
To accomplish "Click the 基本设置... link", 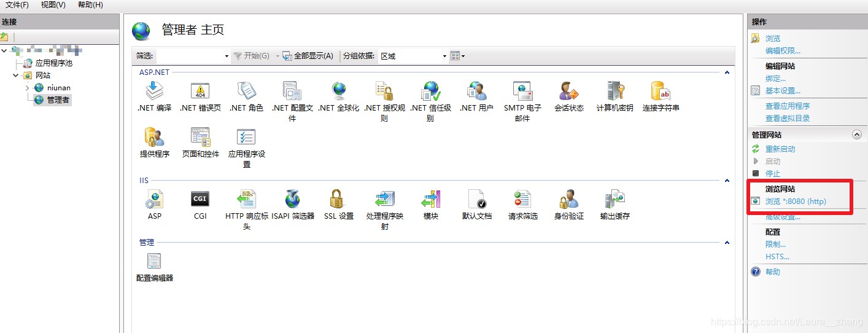I will pyautogui.click(x=783, y=91).
